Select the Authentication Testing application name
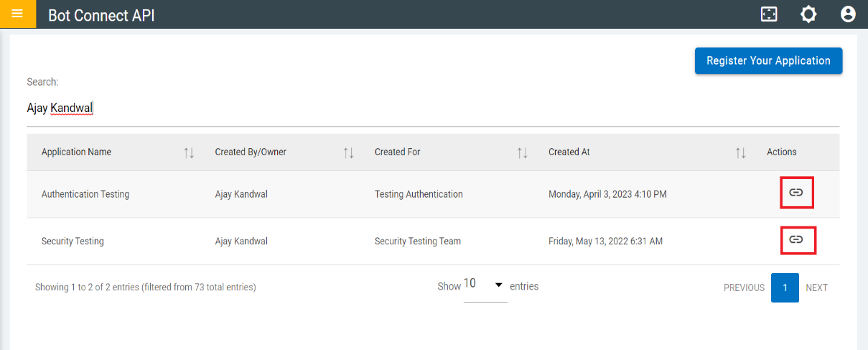 [85, 194]
